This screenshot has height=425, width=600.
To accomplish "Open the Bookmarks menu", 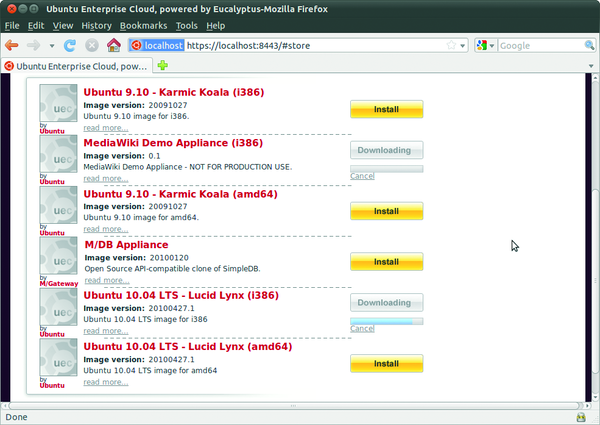I will pos(143,26).
